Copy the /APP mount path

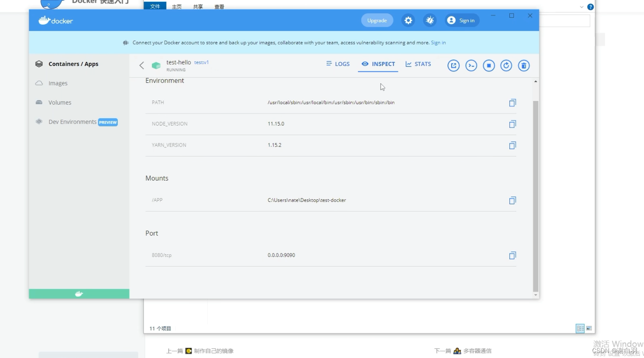pos(513,201)
